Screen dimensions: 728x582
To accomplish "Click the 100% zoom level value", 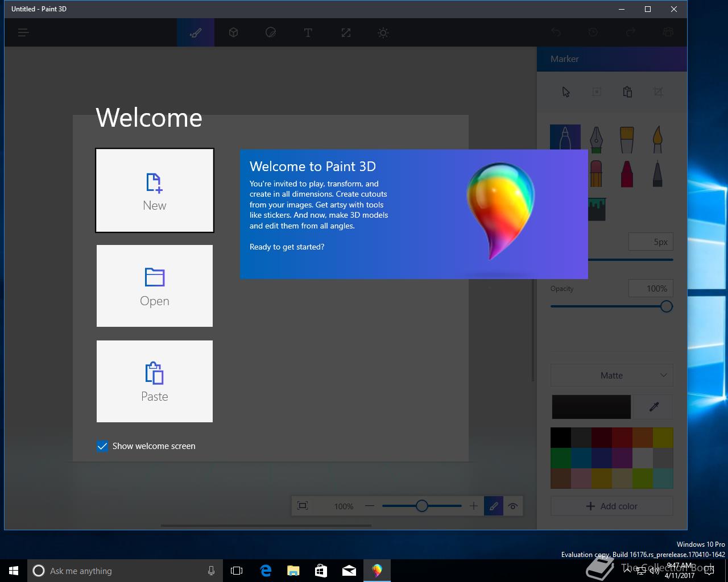I will click(x=344, y=506).
